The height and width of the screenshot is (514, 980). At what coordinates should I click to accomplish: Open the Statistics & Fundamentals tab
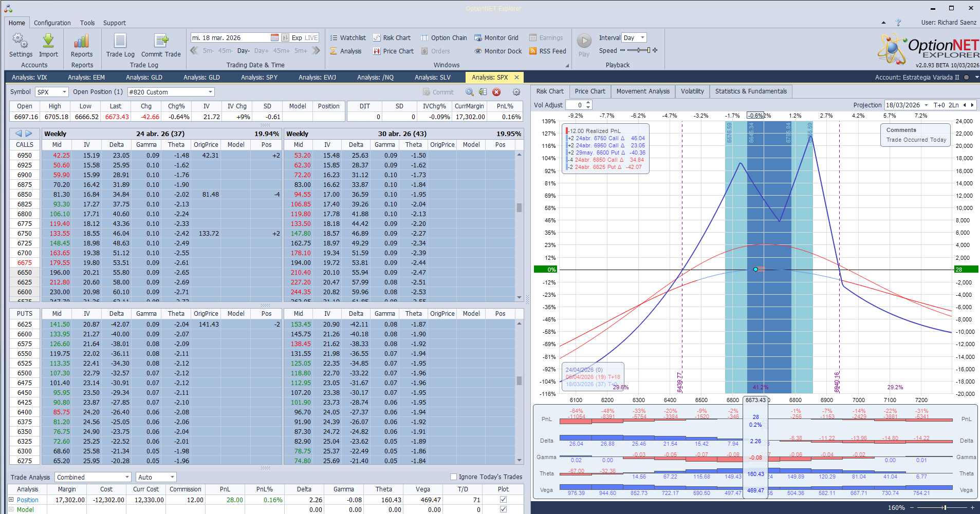tap(751, 91)
